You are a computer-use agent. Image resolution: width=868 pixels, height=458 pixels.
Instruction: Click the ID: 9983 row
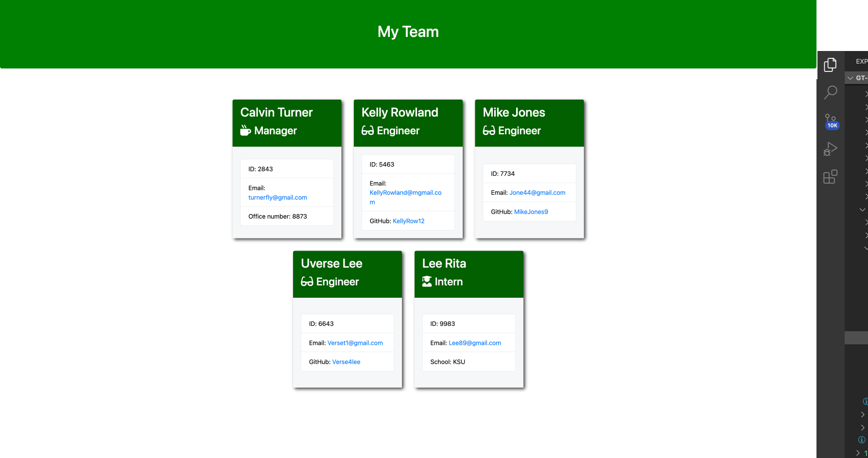click(x=469, y=323)
